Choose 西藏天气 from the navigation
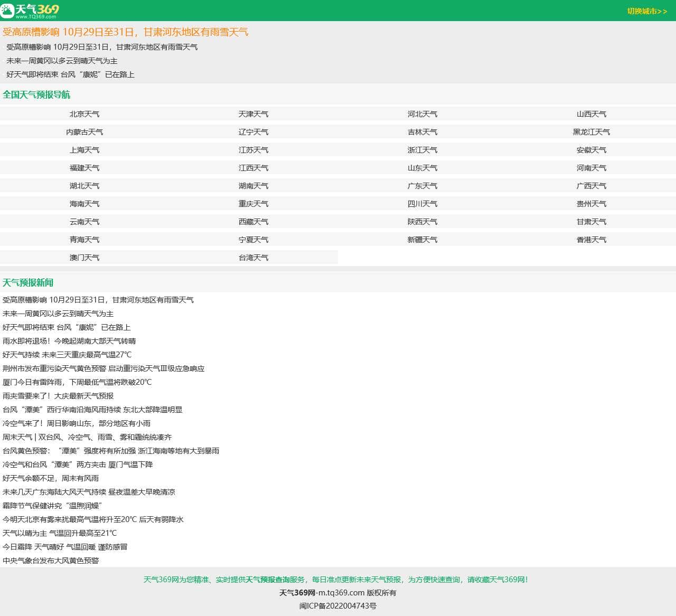Image resolution: width=676 pixels, height=616 pixels. 253,222
